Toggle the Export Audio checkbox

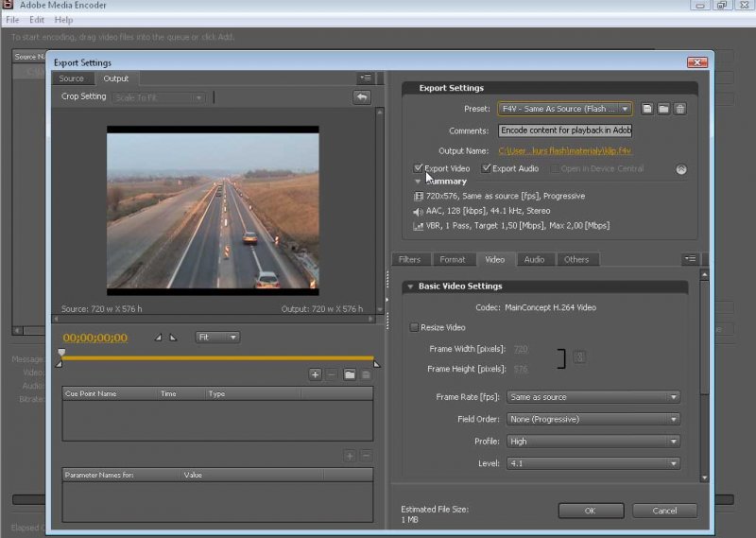(487, 168)
